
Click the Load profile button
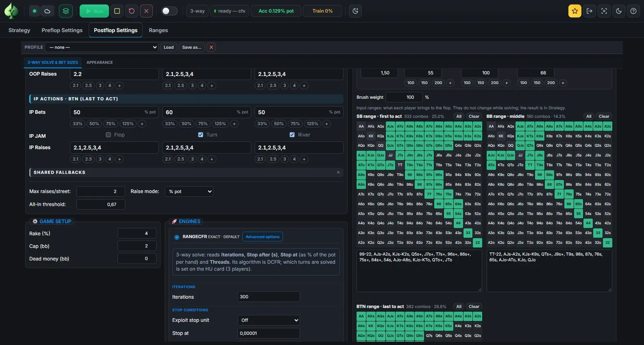click(x=169, y=47)
